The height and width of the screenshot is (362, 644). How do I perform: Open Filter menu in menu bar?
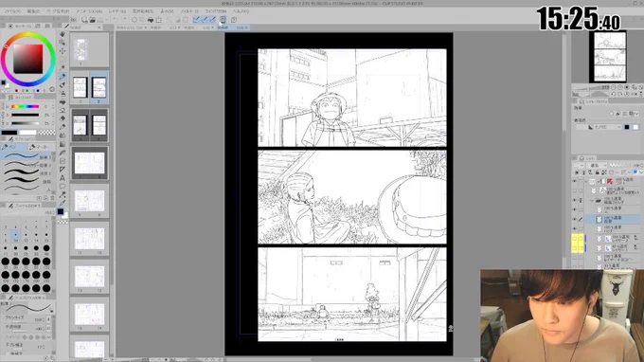189,11
